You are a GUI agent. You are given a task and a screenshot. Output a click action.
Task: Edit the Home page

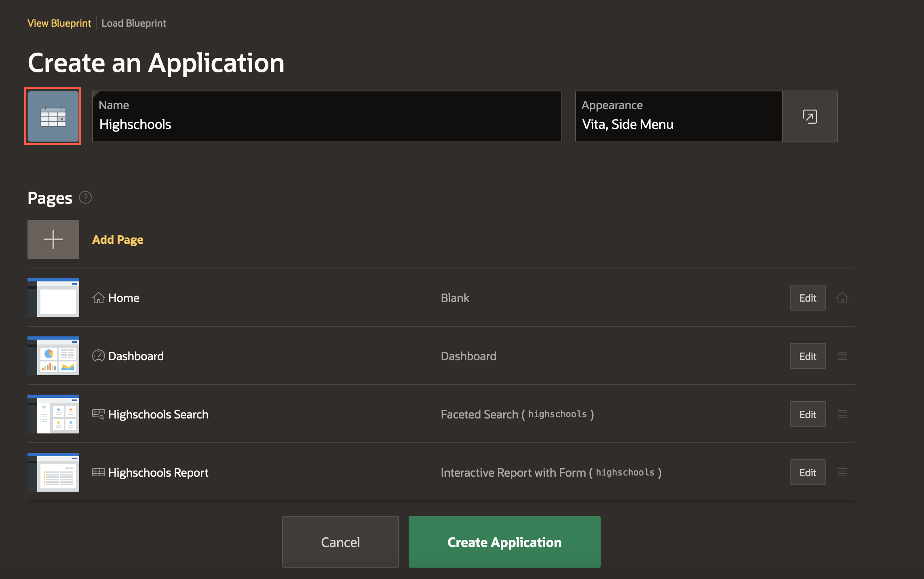coord(808,298)
